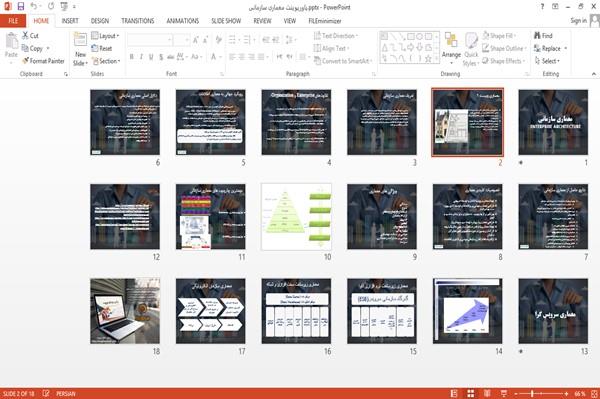Click the Save icon in the title bar

coord(21,6)
